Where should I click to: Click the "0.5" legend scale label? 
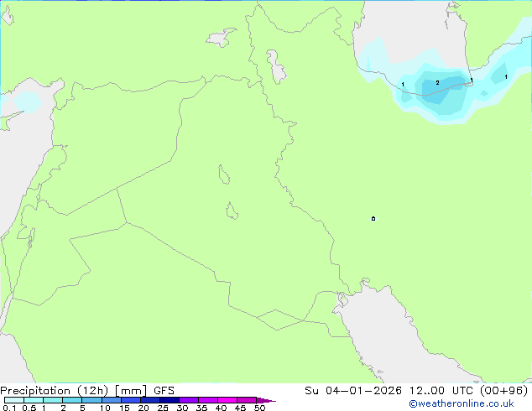pos(29,408)
